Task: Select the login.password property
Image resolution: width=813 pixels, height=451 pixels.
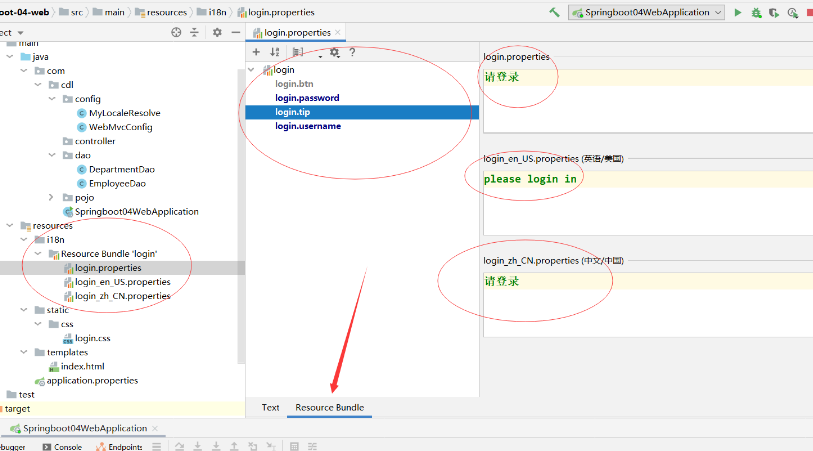Action: click(x=307, y=97)
